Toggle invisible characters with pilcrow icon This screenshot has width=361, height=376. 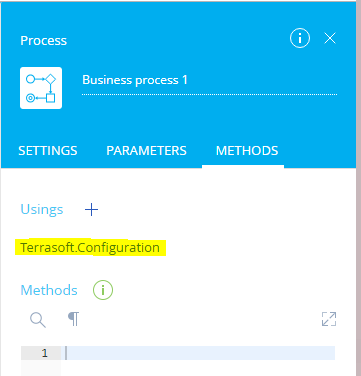(74, 319)
